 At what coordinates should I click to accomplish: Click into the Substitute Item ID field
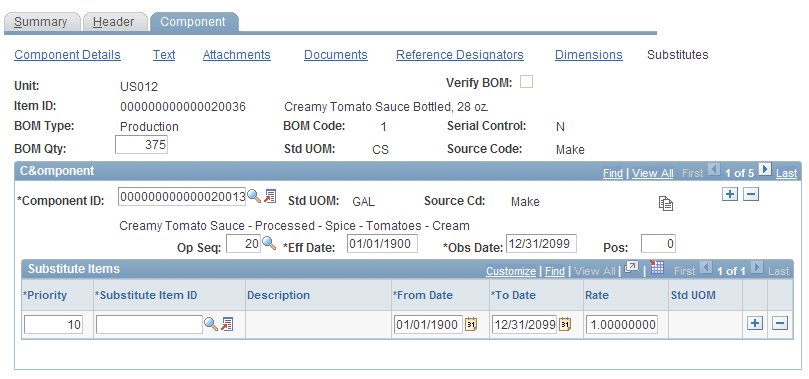[x=150, y=325]
